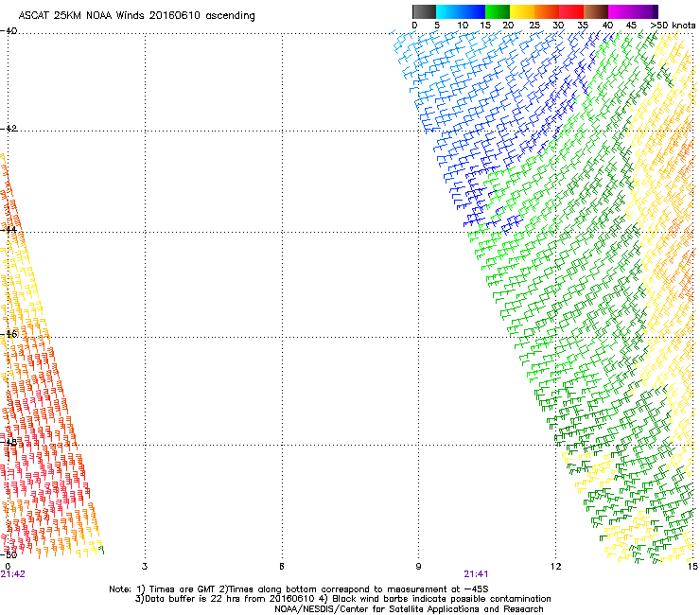Click the '-46' latitude axis label

(9, 334)
